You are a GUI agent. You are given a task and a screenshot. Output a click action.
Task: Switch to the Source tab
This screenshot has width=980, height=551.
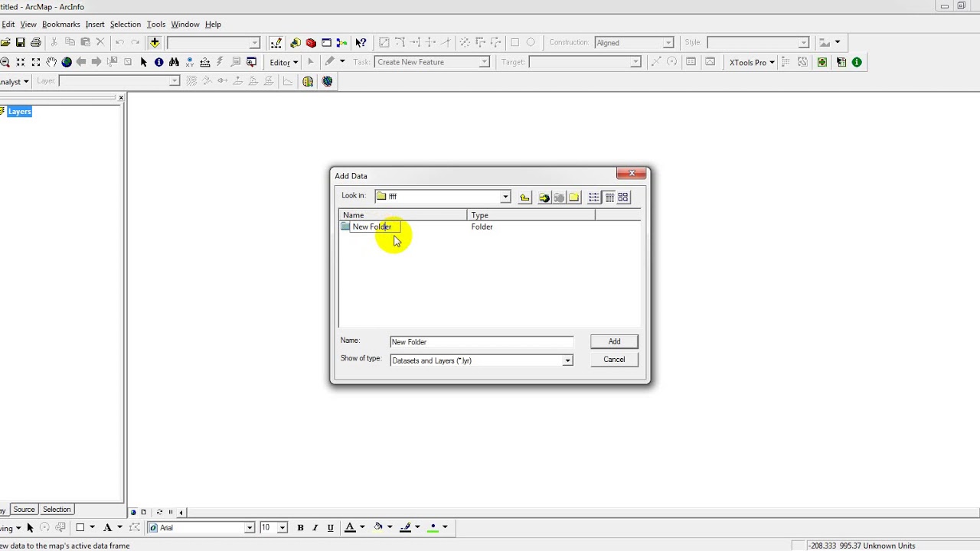(24, 510)
